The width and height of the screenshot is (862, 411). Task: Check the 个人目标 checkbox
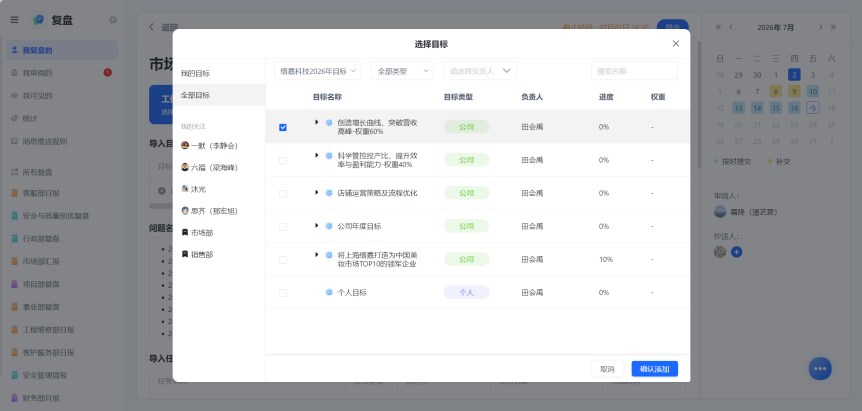coord(283,293)
